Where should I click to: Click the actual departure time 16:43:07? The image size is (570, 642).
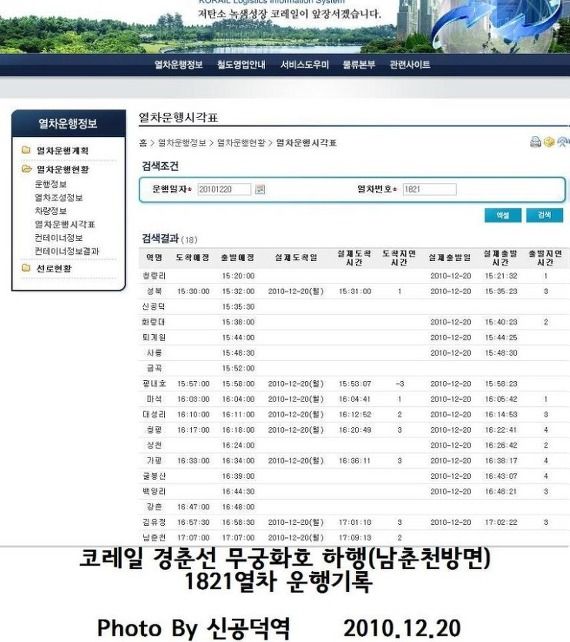[x=501, y=476]
